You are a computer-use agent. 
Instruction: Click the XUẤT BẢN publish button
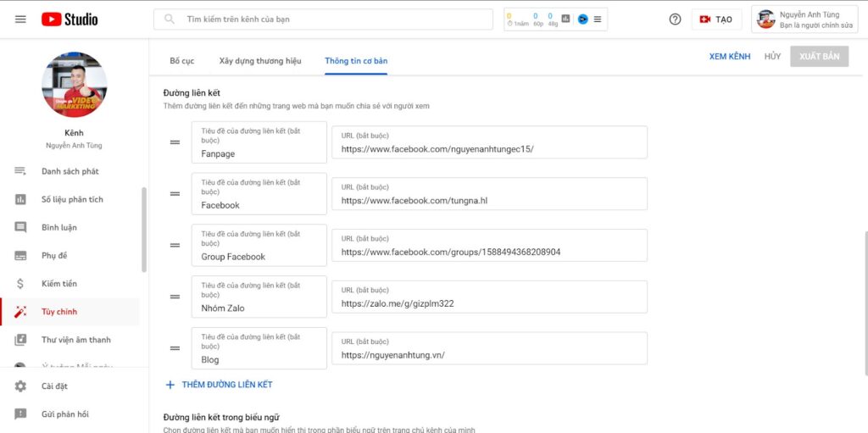[x=820, y=57]
